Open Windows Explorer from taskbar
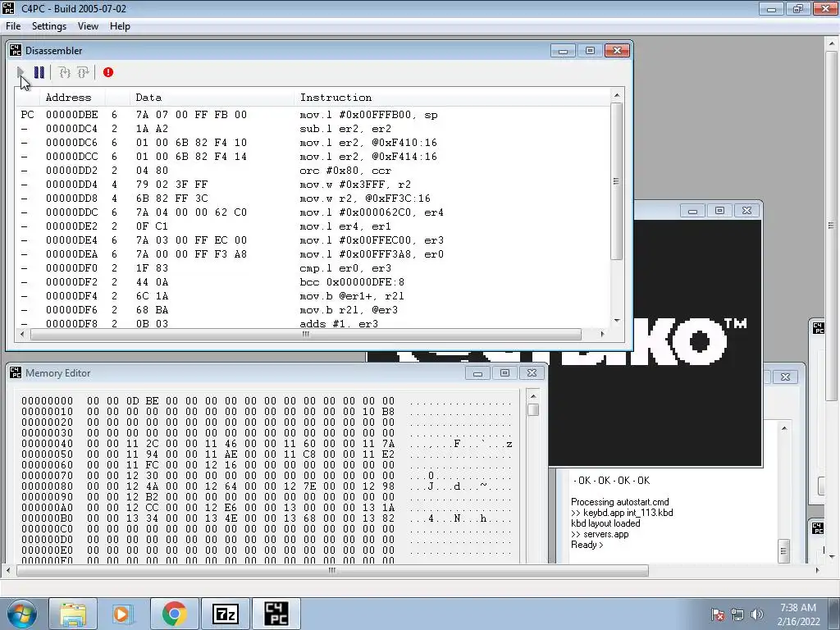This screenshot has width=840, height=630. tap(73, 614)
